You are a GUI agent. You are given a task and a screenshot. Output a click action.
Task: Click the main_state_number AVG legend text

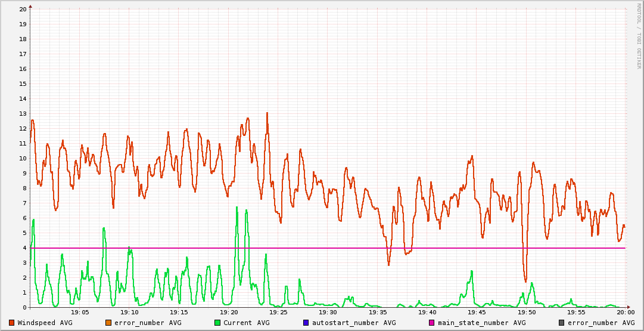click(481, 323)
